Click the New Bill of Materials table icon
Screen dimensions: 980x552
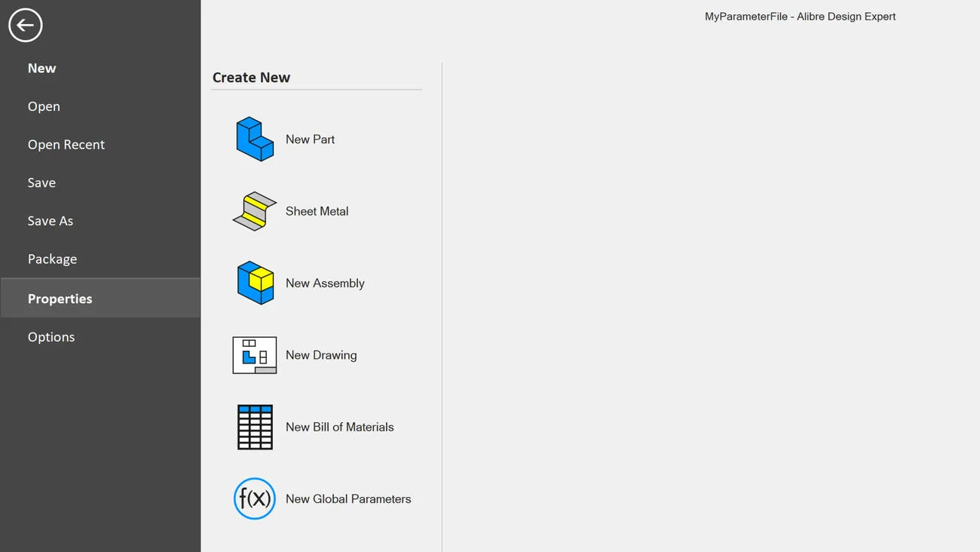pyautogui.click(x=255, y=427)
